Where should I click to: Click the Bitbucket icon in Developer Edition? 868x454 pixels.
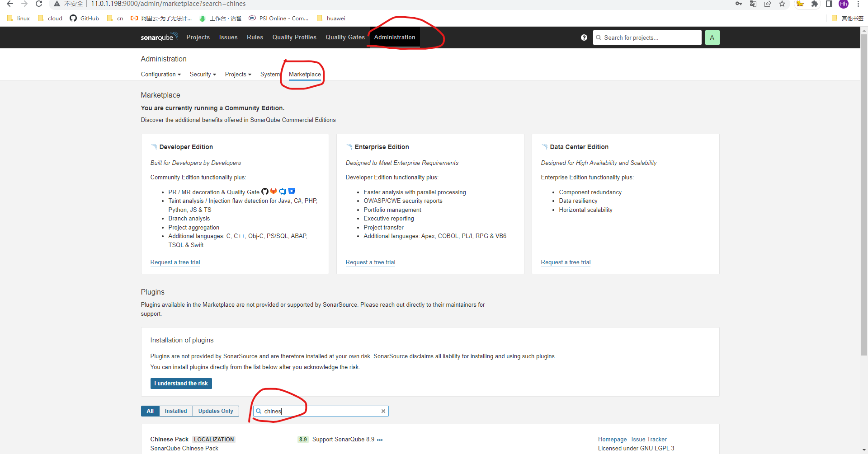(x=292, y=192)
